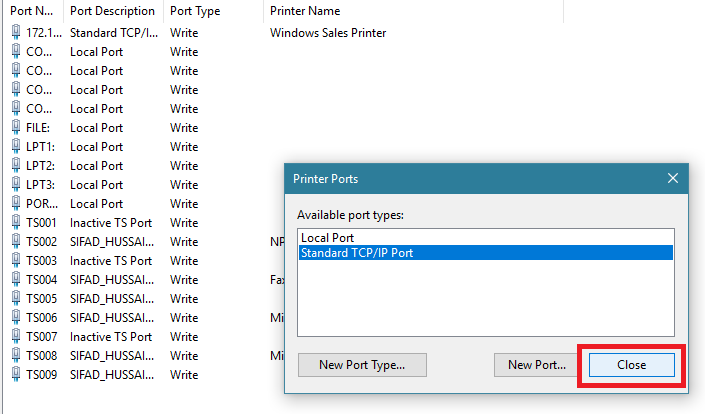
Task: Click the Port N... column header
Action: [33, 11]
